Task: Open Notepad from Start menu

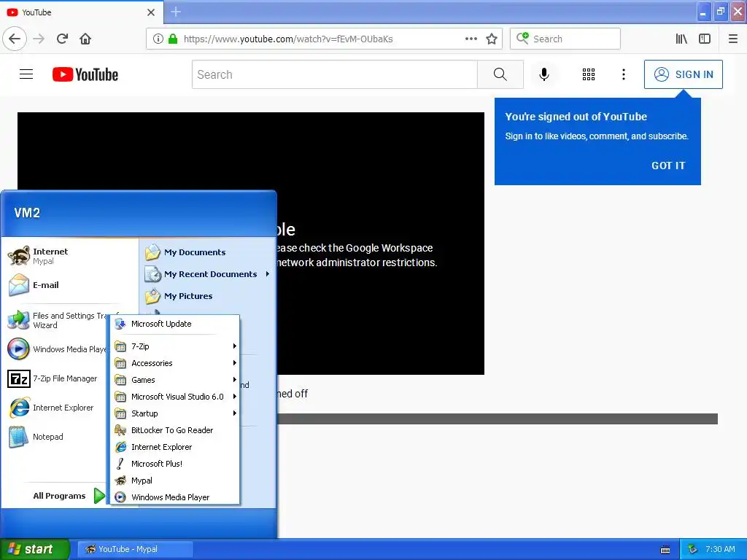Action: [56, 437]
